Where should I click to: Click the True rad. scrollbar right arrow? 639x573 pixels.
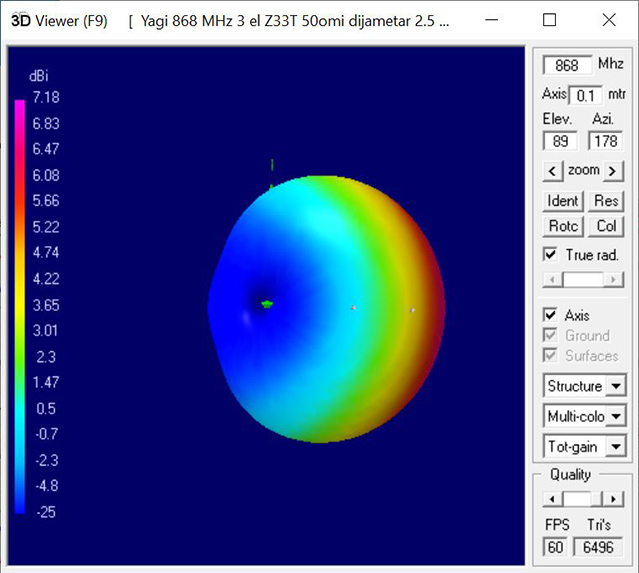(x=614, y=280)
